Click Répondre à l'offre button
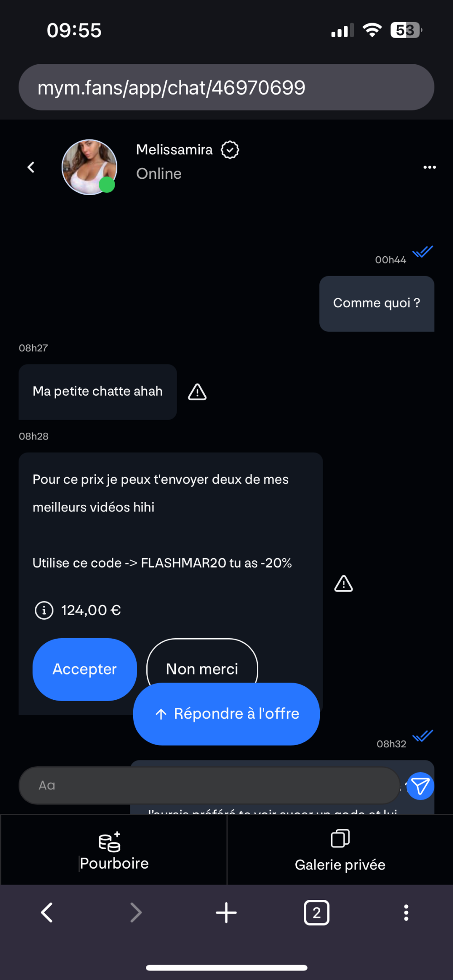Viewport: 453px width, 980px height. tap(226, 714)
